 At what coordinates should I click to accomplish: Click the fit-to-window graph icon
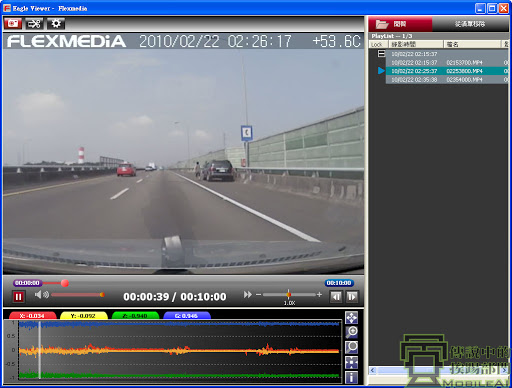click(351, 362)
